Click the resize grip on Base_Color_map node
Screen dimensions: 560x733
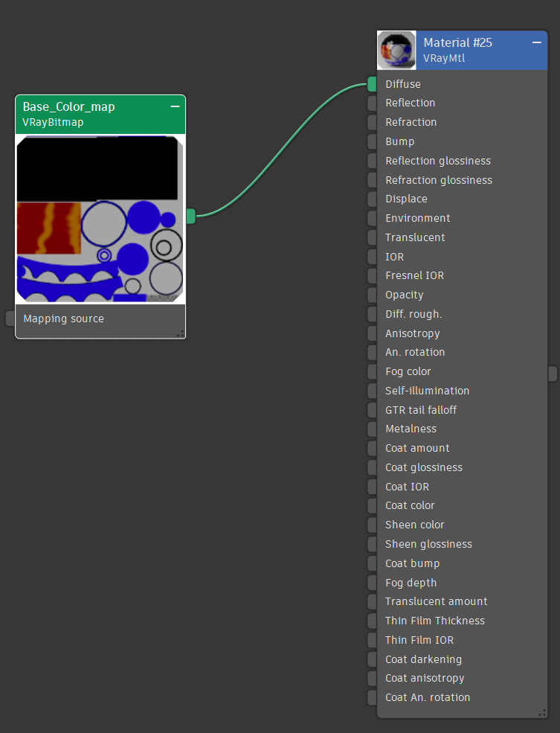tap(180, 334)
